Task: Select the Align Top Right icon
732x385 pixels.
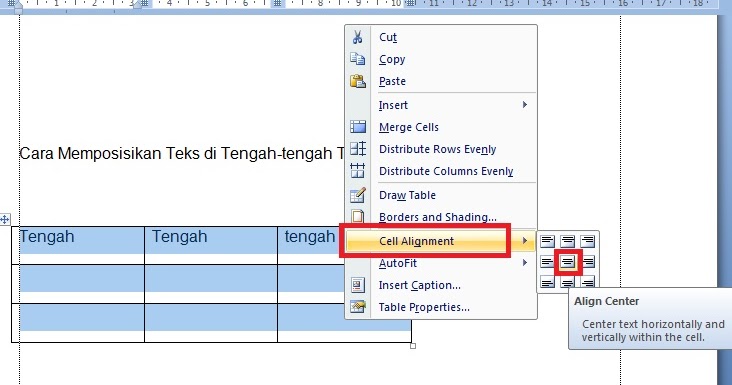Action: click(587, 241)
